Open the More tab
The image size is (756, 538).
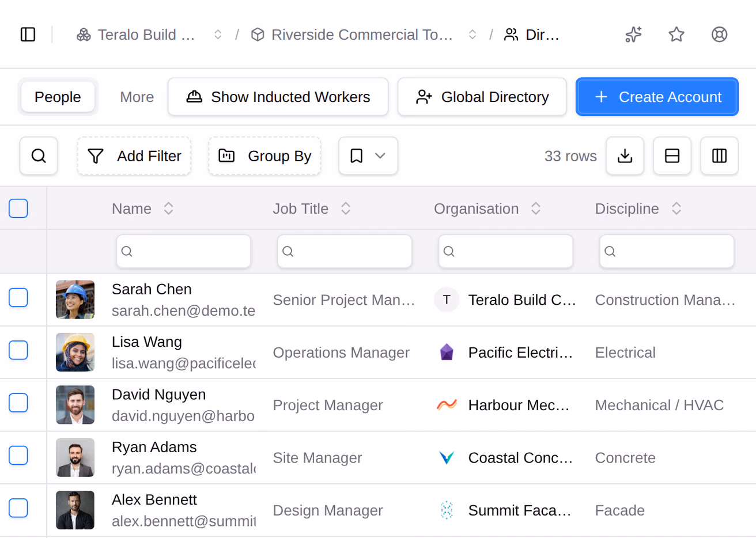(x=137, y=97)
